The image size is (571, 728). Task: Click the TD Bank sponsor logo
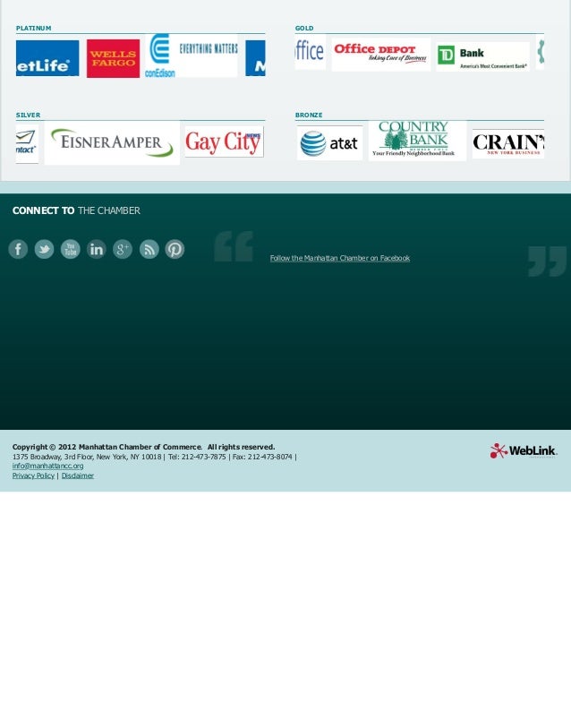[482, 56]
